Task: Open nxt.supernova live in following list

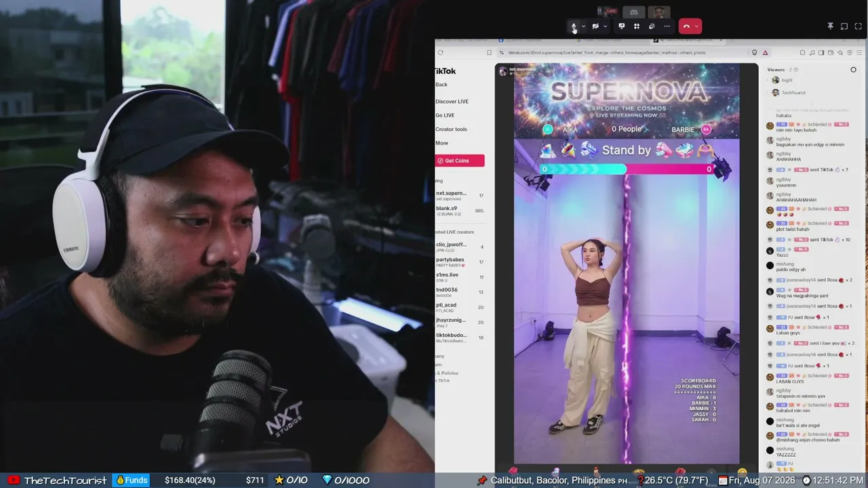Action: pos(460,195)
